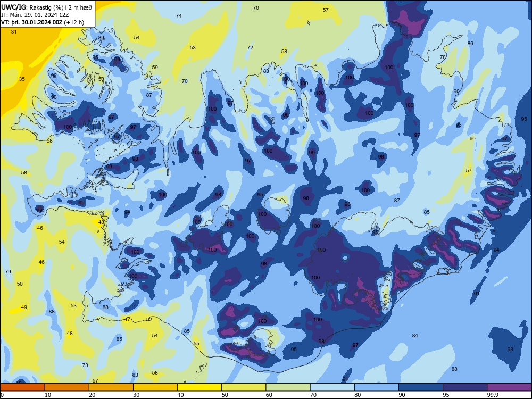
Task: Click the humidity value 90 on the map
Action: pyautogui.click(x=456, y=92)
